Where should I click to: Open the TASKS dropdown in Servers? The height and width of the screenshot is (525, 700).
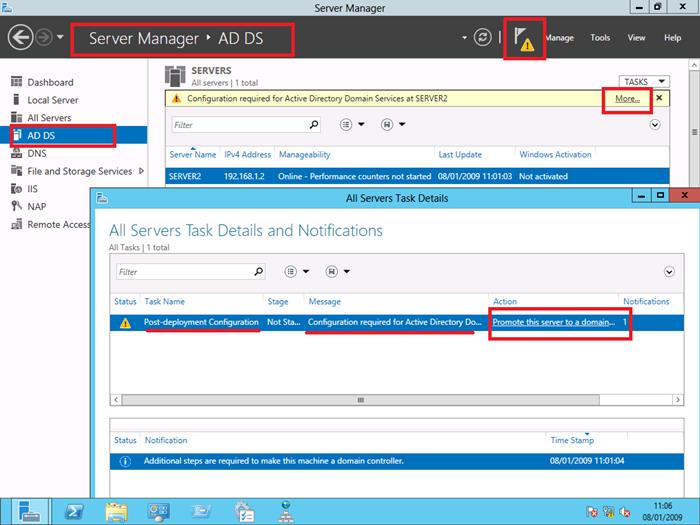pyautogui.click(x=644, y=82)
